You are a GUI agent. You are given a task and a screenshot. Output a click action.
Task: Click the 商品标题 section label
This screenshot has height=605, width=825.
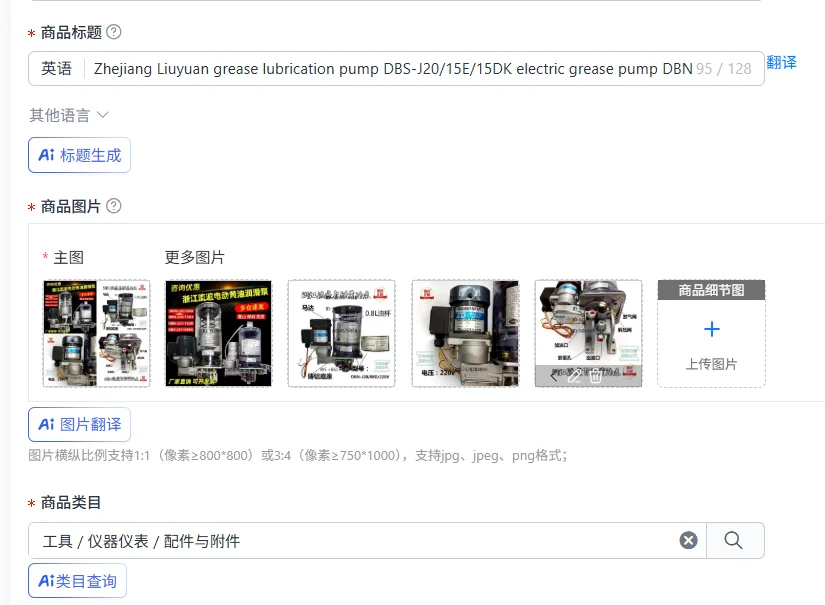(71, 33)
